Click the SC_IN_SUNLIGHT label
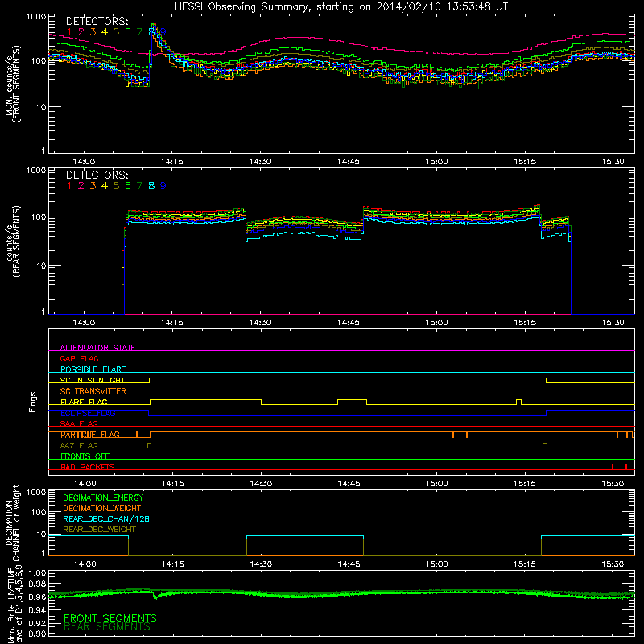This screenshot has height=644, width=644. (93, 380)
